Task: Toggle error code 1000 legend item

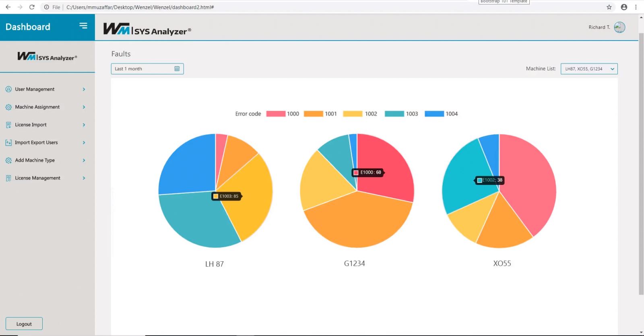Action: coord(283,114)
